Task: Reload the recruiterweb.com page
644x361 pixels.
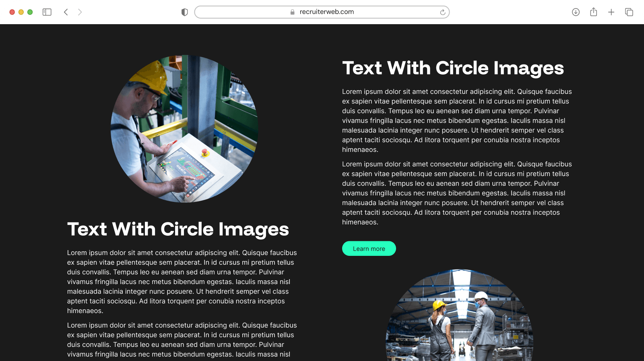Action: coord(442,12)
